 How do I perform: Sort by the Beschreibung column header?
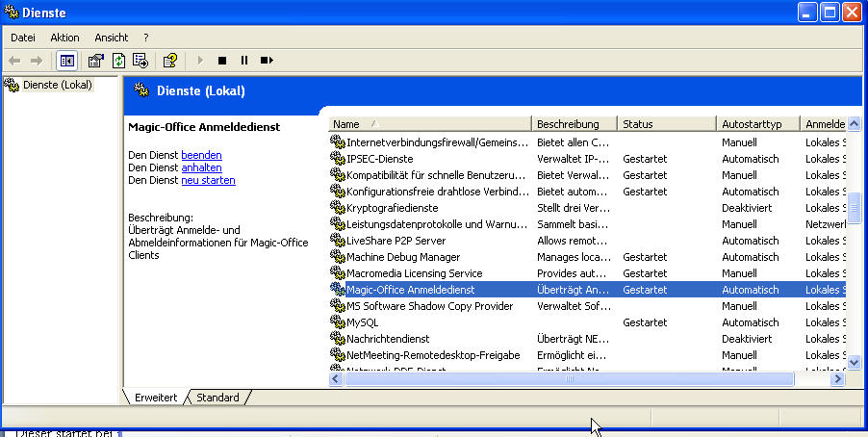tap(574, 124)
